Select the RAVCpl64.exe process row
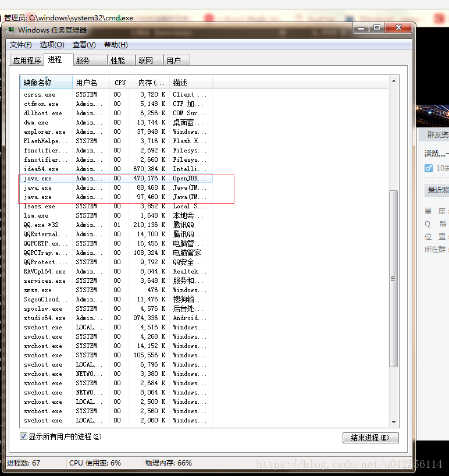449x476 pixels. (116, 271)
